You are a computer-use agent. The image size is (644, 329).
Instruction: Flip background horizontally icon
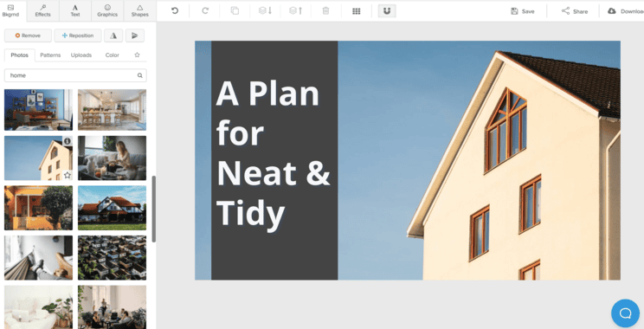point(113,35)
